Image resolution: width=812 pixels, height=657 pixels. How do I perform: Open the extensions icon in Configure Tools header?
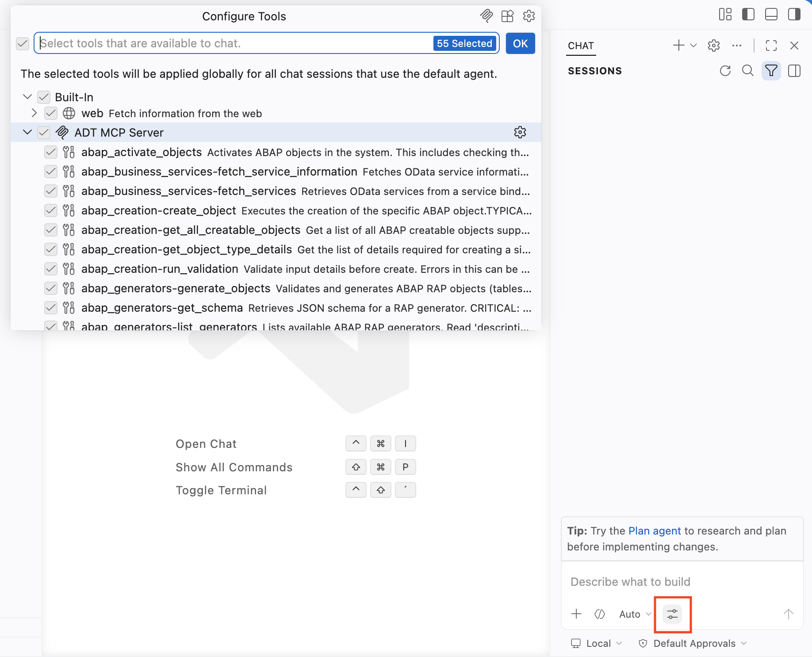[x=507, y=16]
